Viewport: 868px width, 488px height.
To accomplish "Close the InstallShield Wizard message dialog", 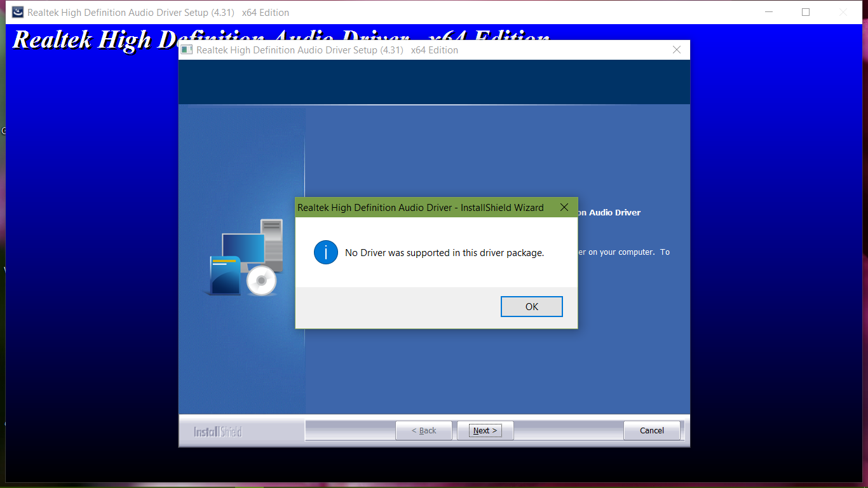I will click(x=564, y=207).
